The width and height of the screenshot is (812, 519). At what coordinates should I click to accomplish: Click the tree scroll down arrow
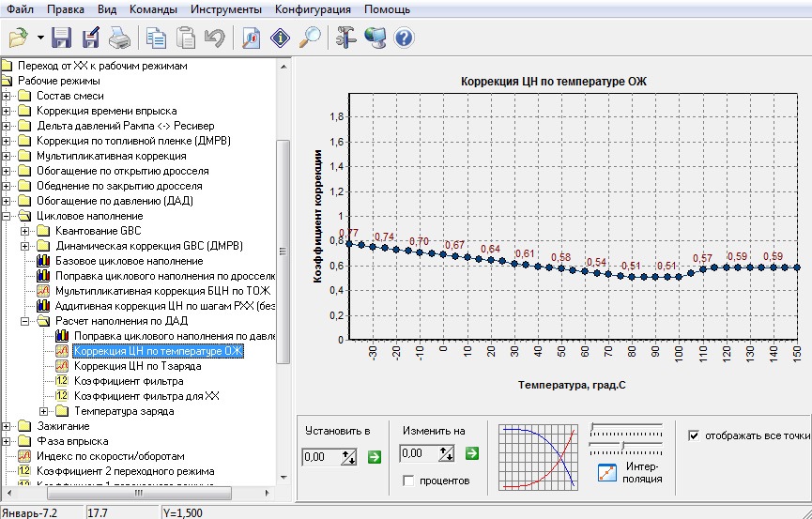pos(283,477)
